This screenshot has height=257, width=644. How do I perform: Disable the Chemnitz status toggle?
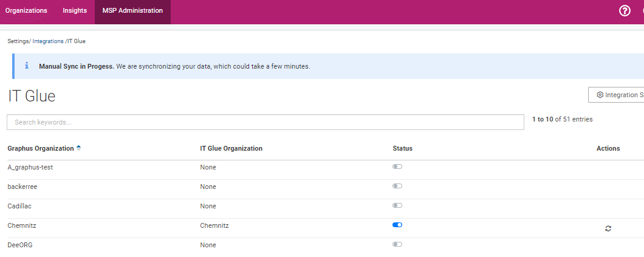397,225
